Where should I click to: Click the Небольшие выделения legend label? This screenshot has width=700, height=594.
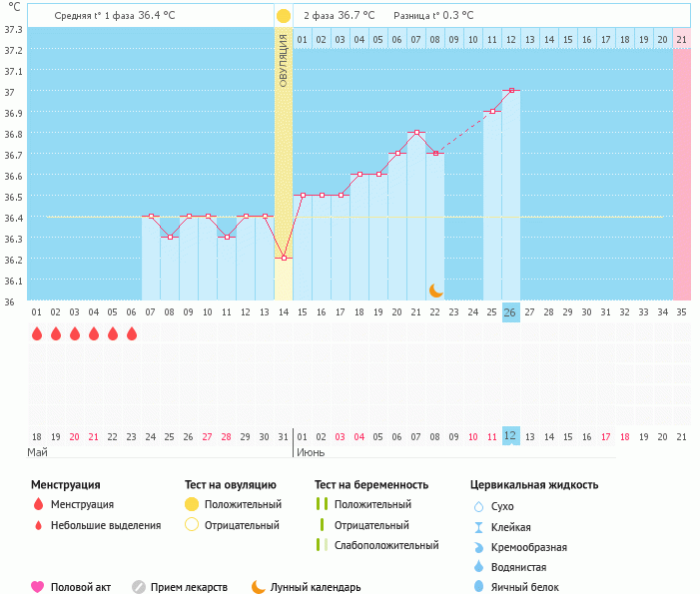tap(105, 525)
